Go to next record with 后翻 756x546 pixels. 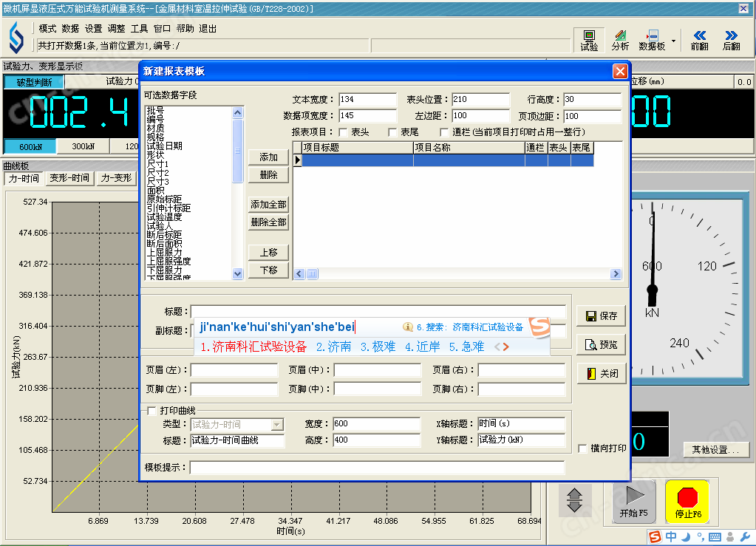[x=731, y=41]
